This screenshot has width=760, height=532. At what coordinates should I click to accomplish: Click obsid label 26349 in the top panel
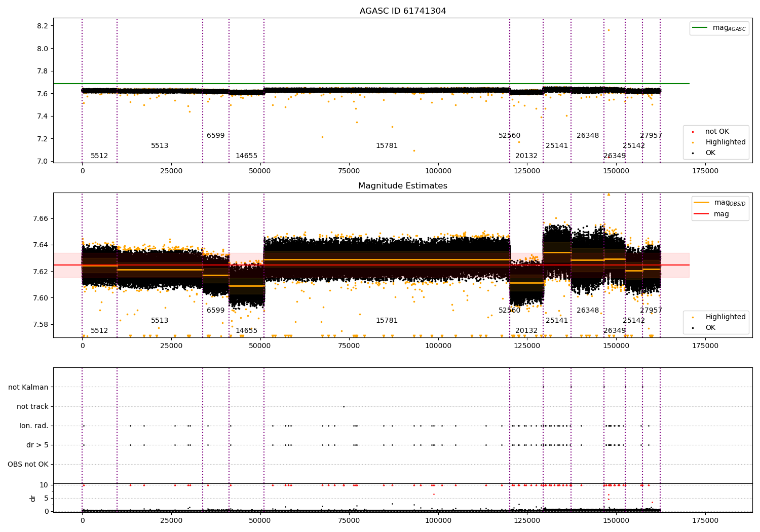(615, 156)
